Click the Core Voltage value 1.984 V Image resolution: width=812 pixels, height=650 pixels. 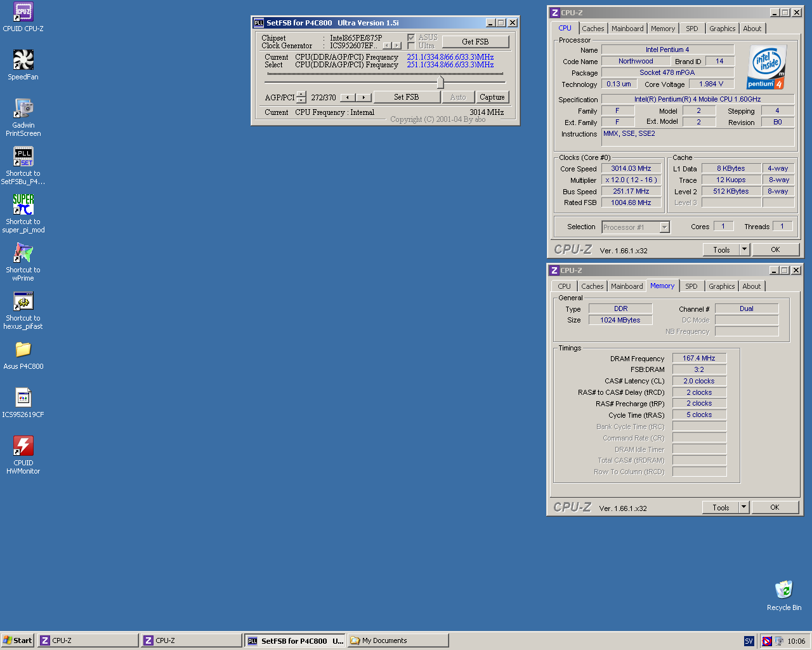tap(711, 84)
